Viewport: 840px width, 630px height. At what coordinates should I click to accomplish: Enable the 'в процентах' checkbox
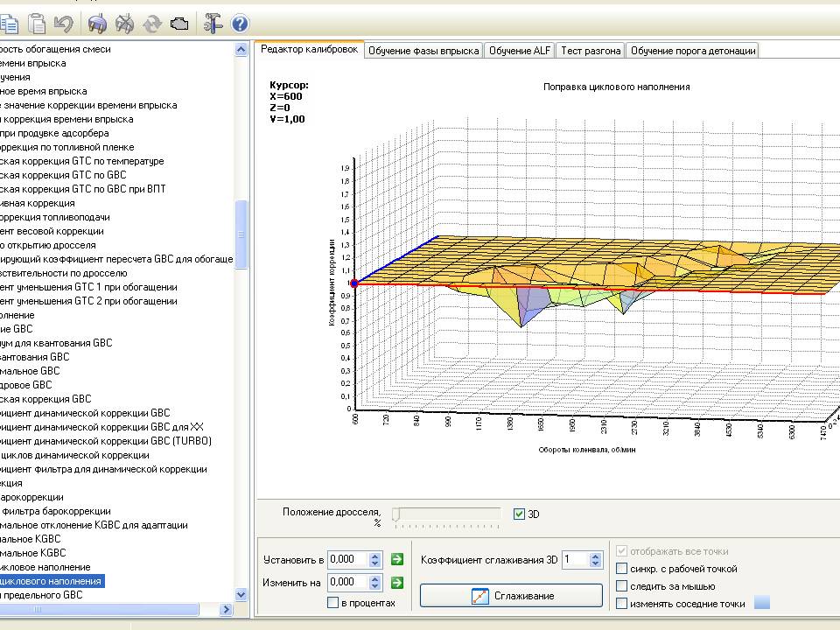point(332,603)
